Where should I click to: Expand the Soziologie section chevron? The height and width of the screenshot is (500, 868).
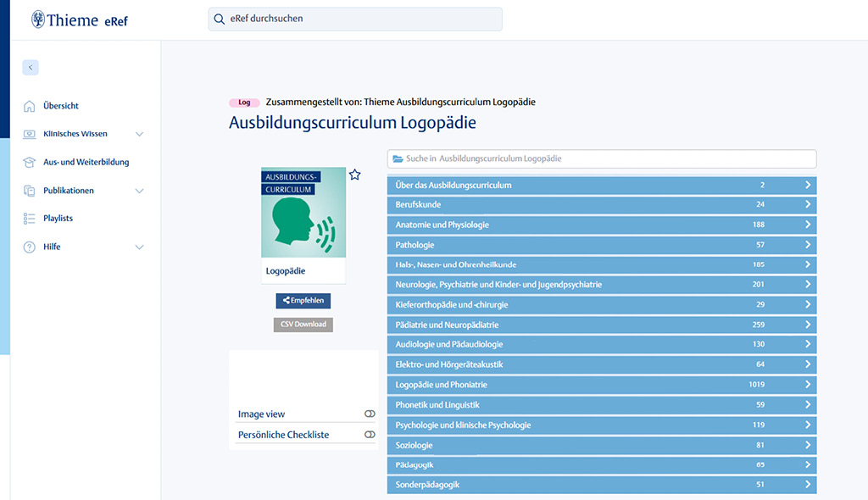tap(808, 445)
